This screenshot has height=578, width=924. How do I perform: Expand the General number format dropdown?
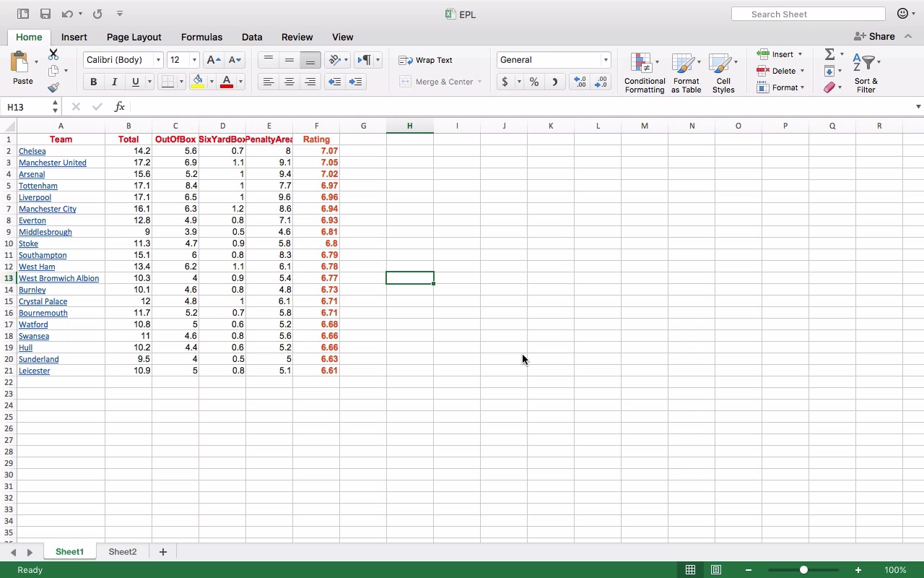[x=606, y=60]
